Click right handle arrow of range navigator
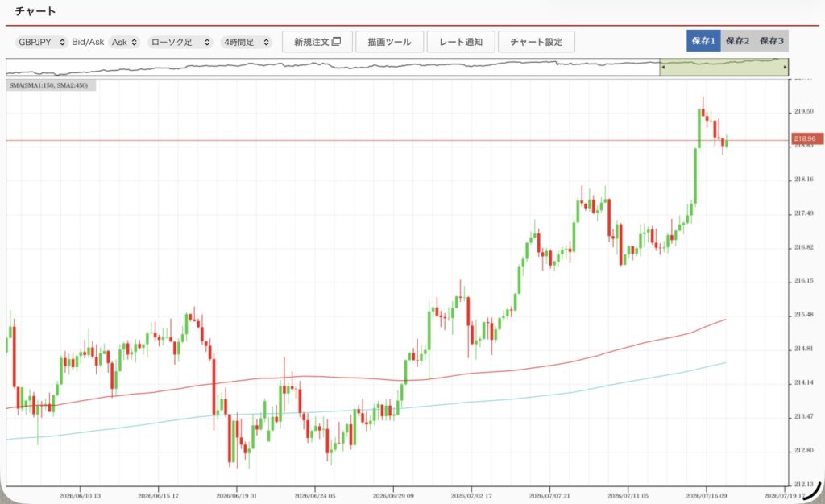The image size is (825, 504). pos(785,68)
